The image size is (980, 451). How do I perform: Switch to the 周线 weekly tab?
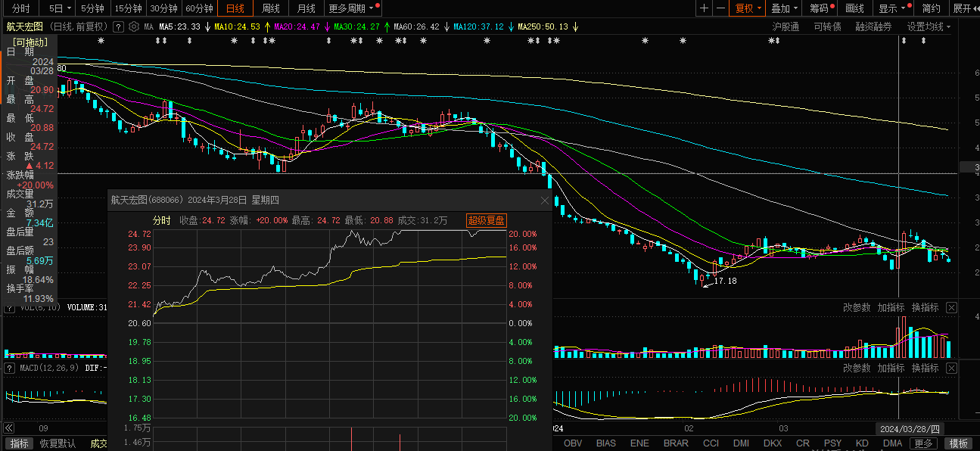pyautogui.click(x=271, y=8)
